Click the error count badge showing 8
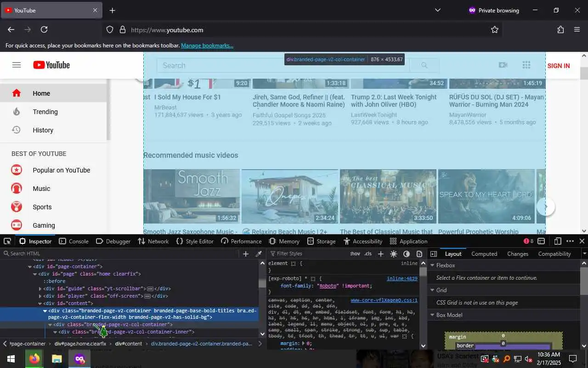This screenshot has height=368, width=588. click(528, 241)
